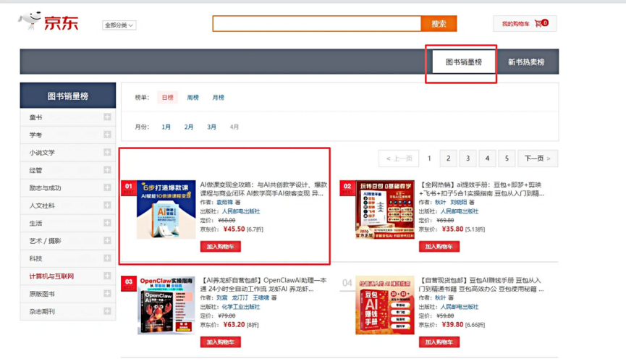This screenshot has width=626, height=364.
Task: Focus the search input field
Action: pos(316,24)
